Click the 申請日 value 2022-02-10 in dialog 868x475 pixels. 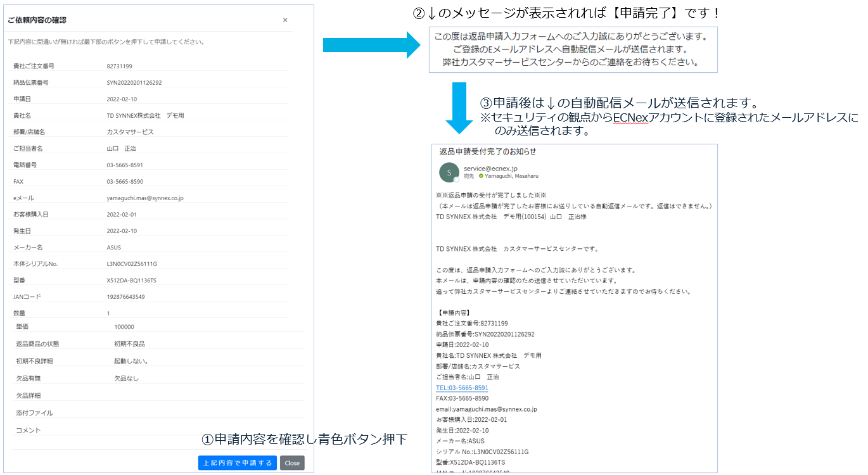point(122,99)
